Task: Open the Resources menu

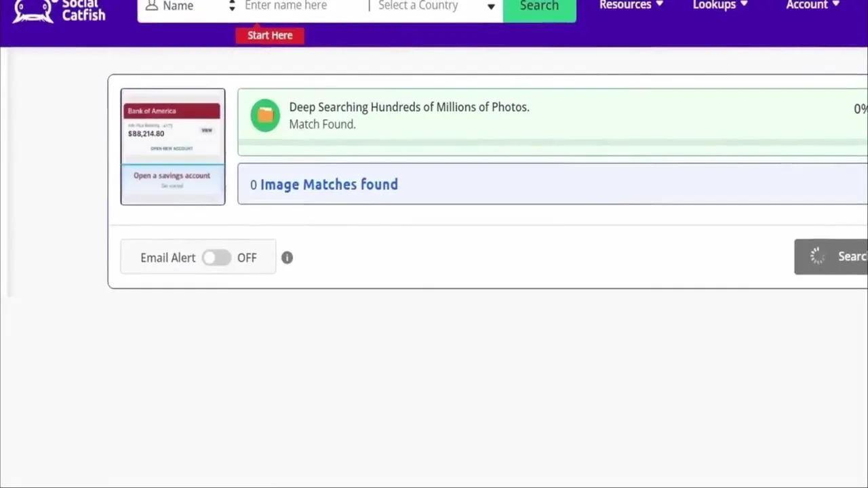Action: (x=631, y=5)
